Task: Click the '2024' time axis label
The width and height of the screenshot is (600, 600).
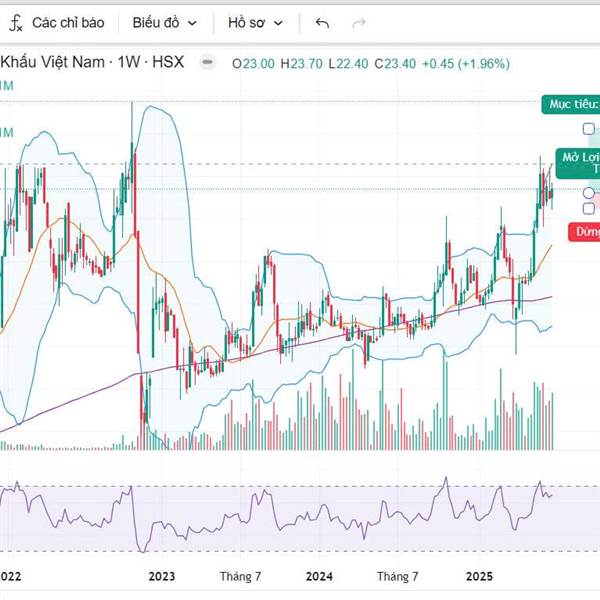Action: pos(319,576)
